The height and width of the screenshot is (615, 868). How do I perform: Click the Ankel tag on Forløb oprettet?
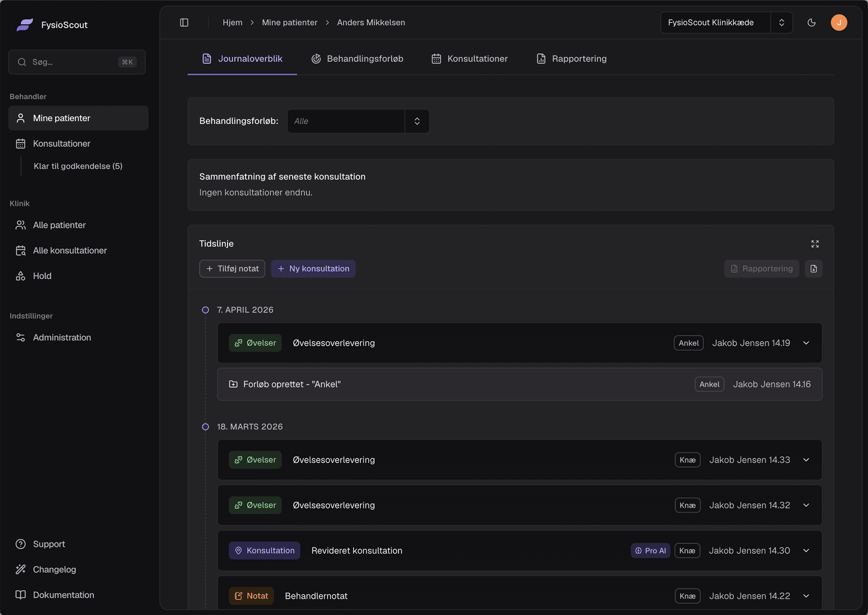[709, 384]
